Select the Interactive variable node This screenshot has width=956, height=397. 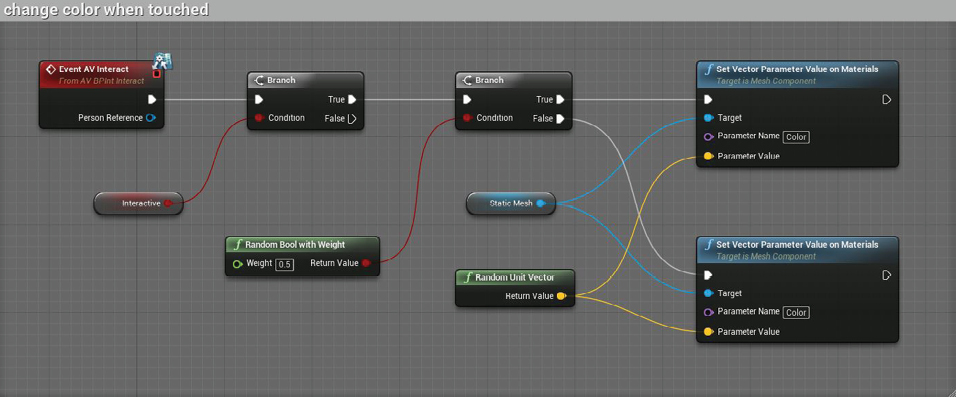[x=138, y=203]
